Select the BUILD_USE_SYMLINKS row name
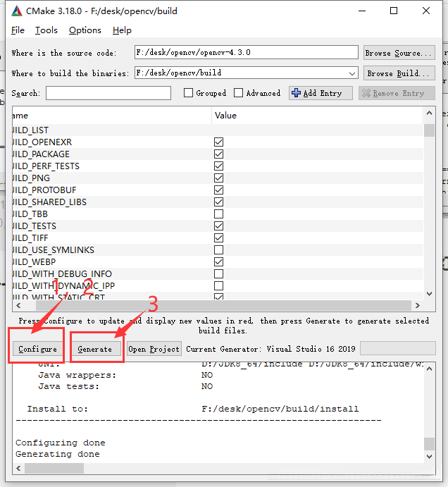This screenshot has width=448, height=487. (x=54, y=249)
